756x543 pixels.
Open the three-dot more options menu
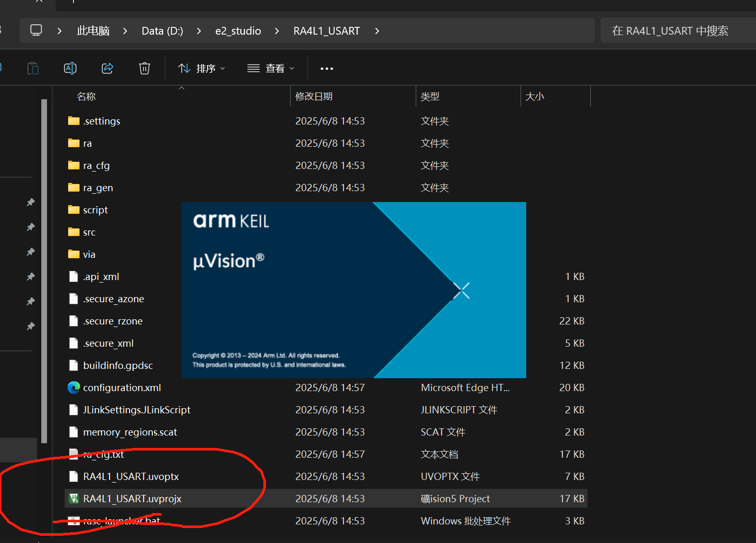point(326,68)
